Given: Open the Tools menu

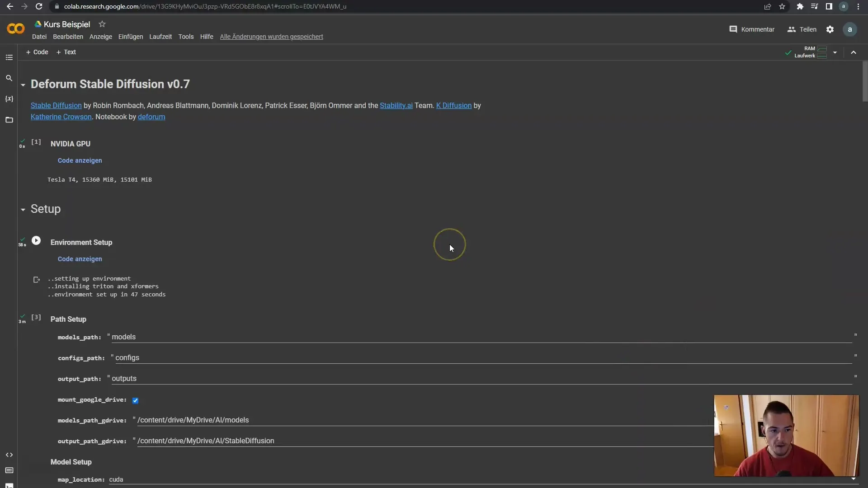Looking at the screenshot, I should (186, 37).
